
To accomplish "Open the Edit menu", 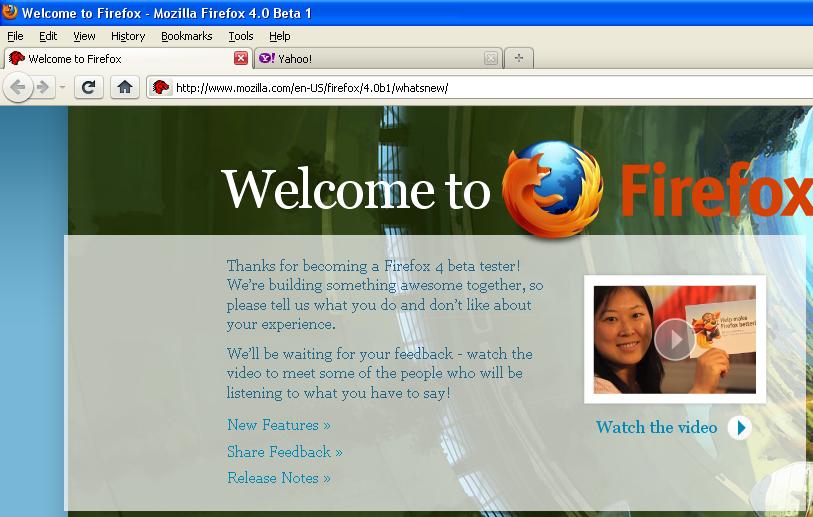I will click(x=48, y=36).
